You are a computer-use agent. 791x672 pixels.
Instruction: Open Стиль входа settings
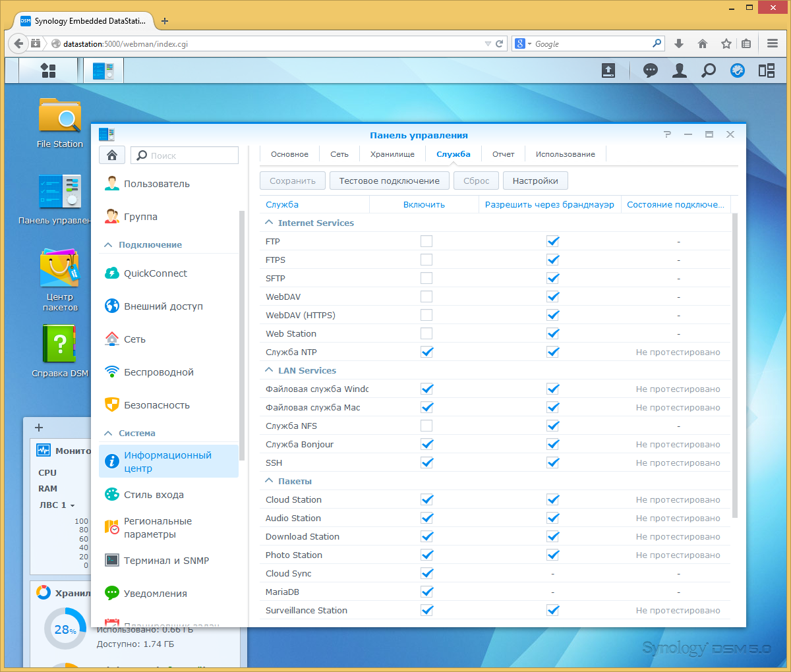pyautogui.click(x=169, y=495)
